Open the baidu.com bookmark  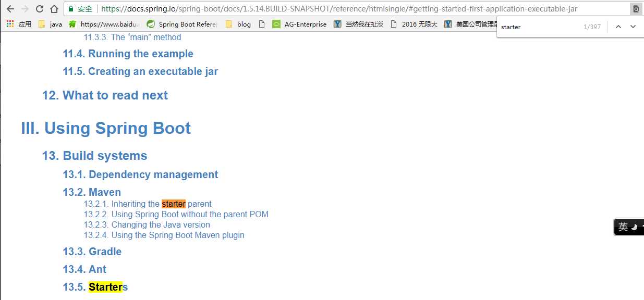click(104, 24)
